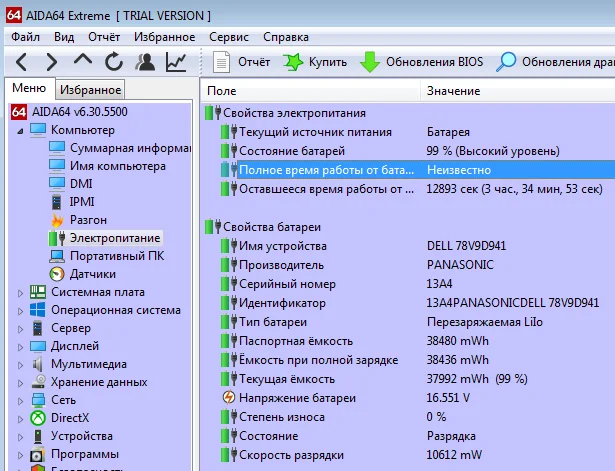Viewport: 615px width, 471px height.
Task: Switch to the Избранное sidebar tab
Action: coord(91,89)
